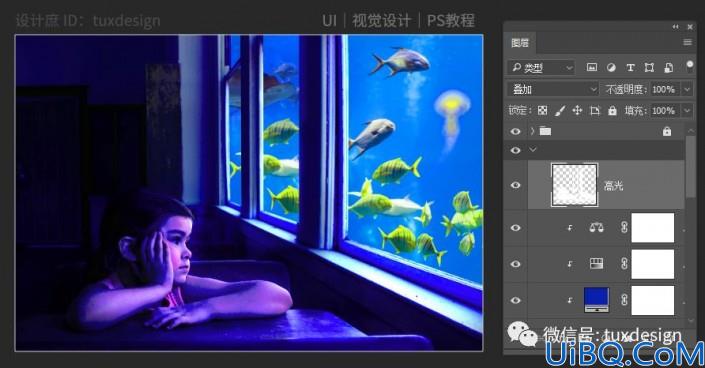The height and width of the screenshot is (368, 705).
Task: Hide the top locked group layer
Action: pos(515,131)
